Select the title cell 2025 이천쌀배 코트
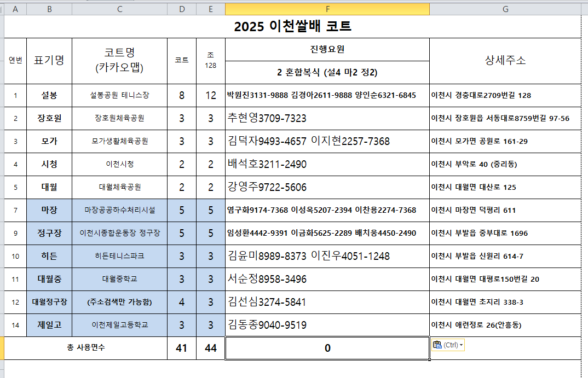Screen dimensions: 588x378 pos(292,26)
